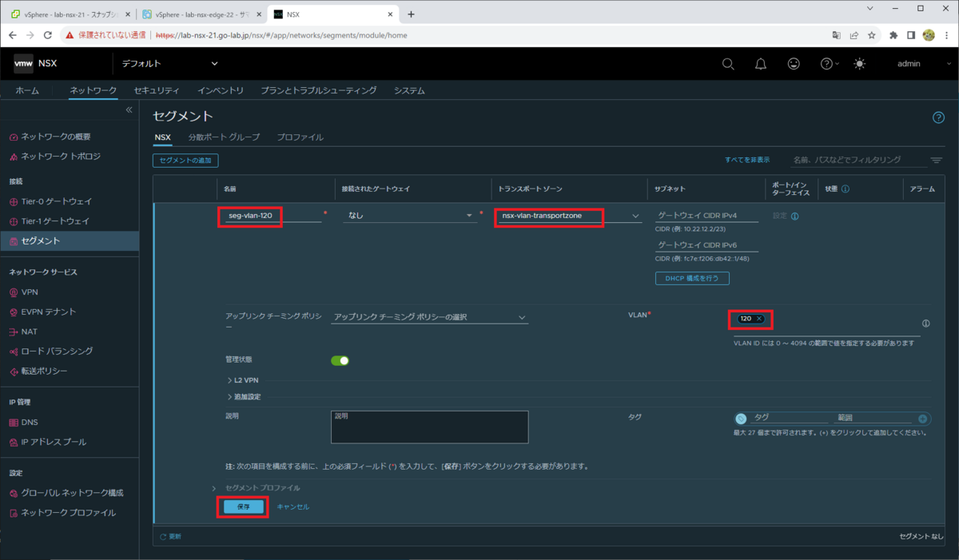The width and height of the screenshot is (959, 560).
Task: Remove the 120 VLAN chip with its x
Action: [759, 319]
